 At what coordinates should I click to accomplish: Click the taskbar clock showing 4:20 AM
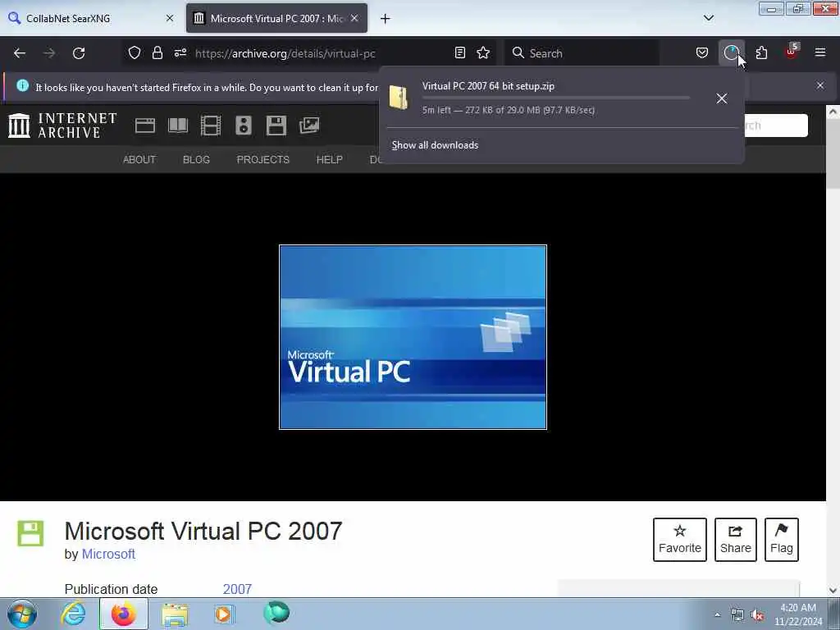(x=797, y=614)
